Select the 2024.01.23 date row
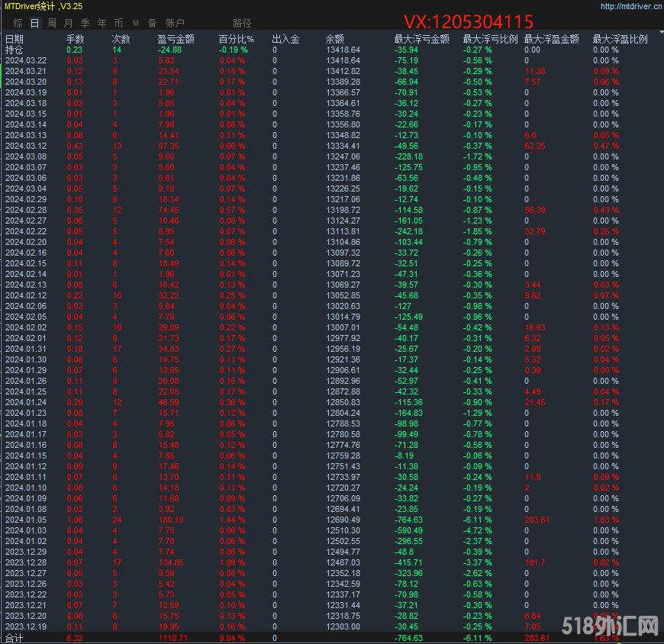The image size is (664, 644). point(26,413)
